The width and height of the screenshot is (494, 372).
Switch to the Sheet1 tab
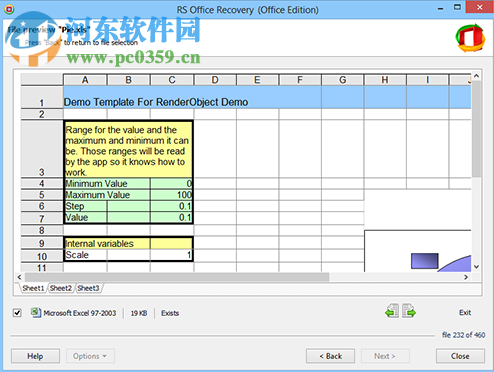(33, 288)
